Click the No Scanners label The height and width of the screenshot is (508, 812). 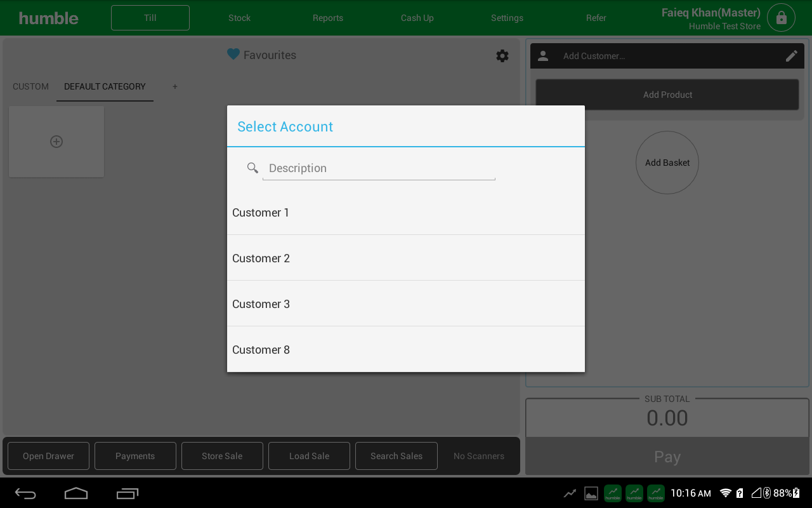[479, 456]
